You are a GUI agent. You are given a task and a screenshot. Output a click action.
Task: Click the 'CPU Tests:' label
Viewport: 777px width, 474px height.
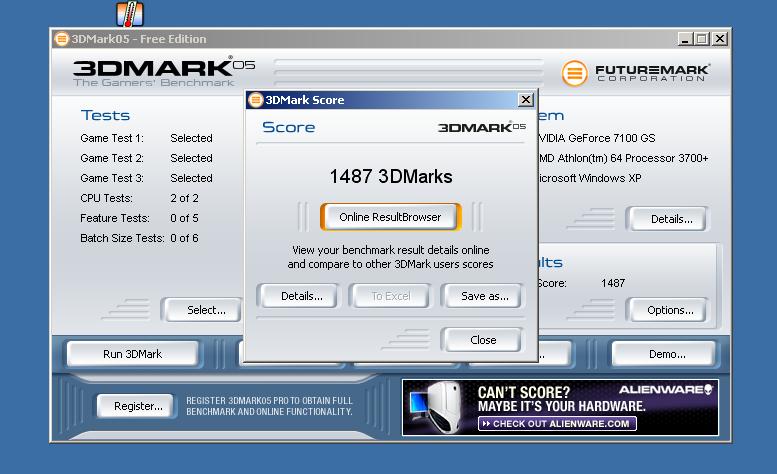coord(107,198)
